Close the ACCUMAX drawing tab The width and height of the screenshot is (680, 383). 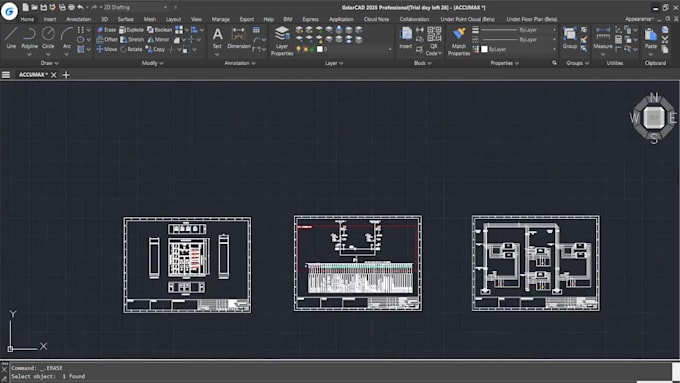click(x=54, y=75)
